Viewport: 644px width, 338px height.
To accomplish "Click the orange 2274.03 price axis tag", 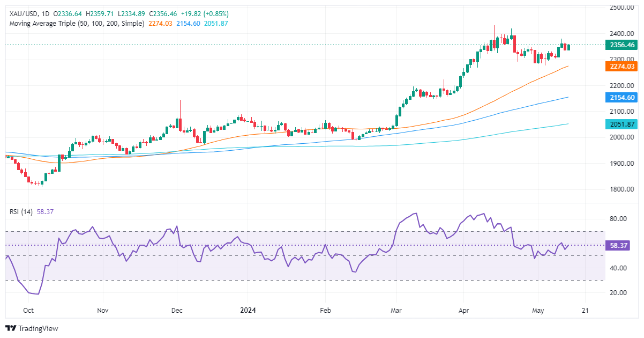I will click(x=621, y=67).
